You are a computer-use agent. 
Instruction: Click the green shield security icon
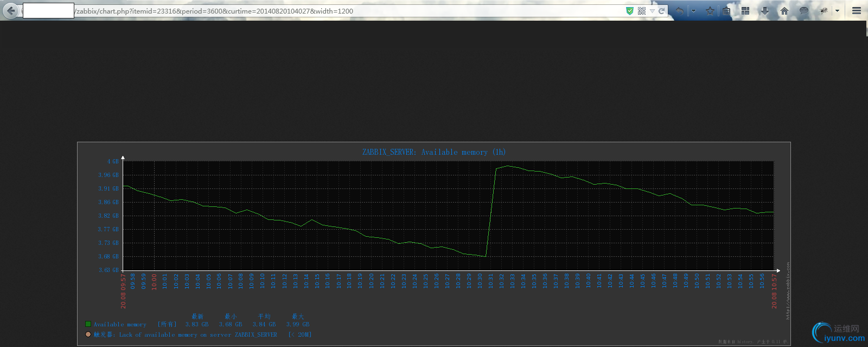[x=630, y=11]
